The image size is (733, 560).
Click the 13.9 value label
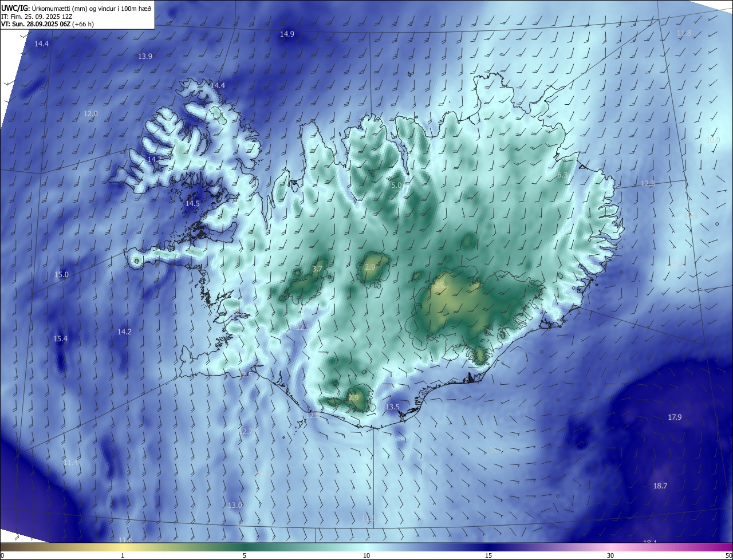(x=145, y=56)
